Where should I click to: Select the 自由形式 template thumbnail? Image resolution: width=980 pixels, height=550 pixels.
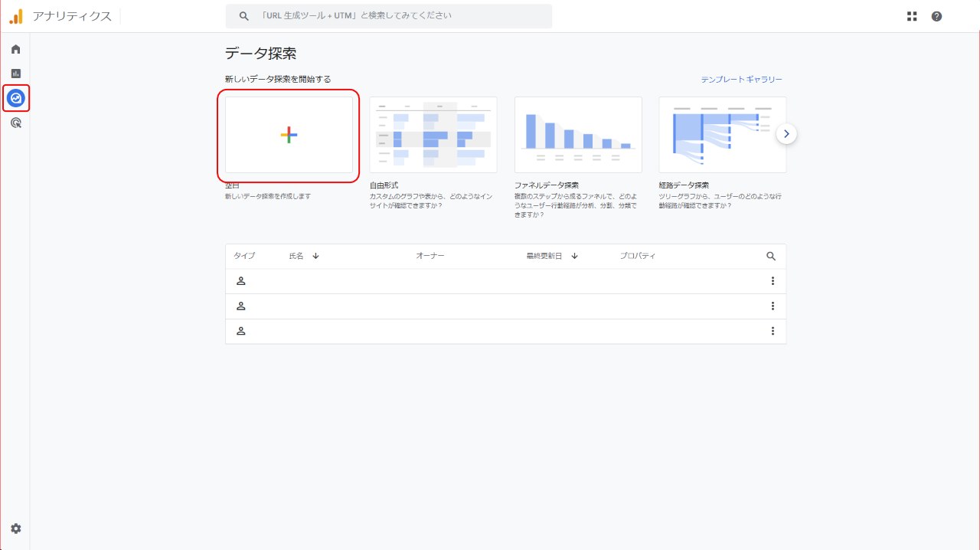(433, 135)
